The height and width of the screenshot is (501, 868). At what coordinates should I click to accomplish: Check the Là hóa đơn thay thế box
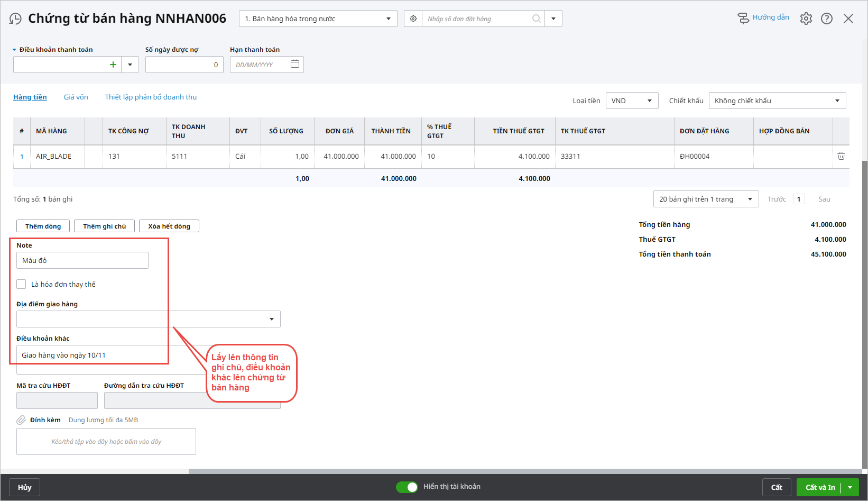pyautogui.click(x=21, y=284)
